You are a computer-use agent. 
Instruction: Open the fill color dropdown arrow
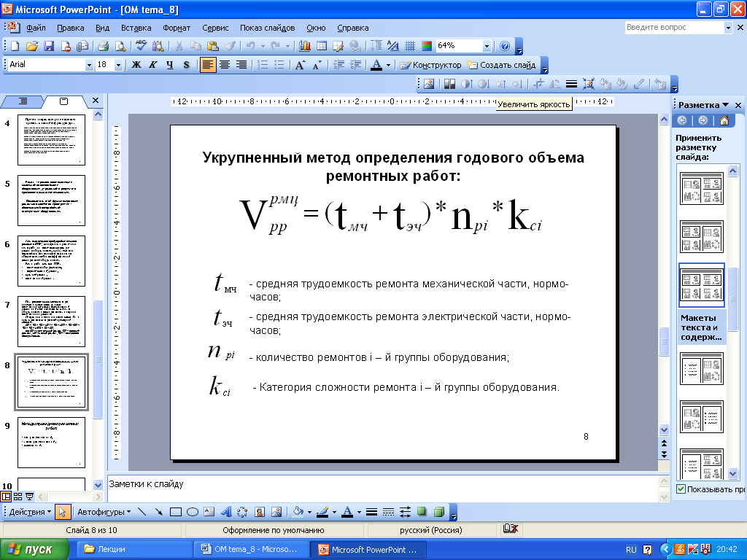(309, 512)
